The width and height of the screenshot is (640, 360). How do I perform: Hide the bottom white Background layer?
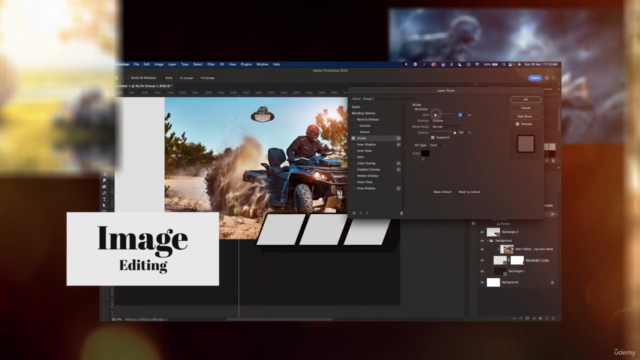coord(482,282)
